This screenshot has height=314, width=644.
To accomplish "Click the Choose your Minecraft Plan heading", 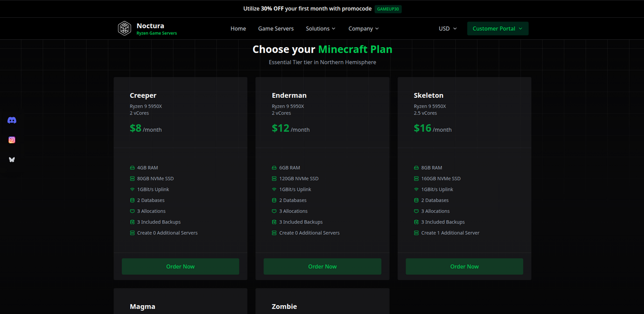I will tap(323, 49).
